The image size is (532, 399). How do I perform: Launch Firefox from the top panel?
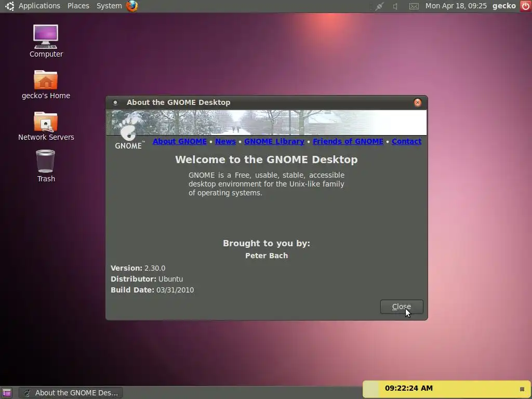(132, 6)
